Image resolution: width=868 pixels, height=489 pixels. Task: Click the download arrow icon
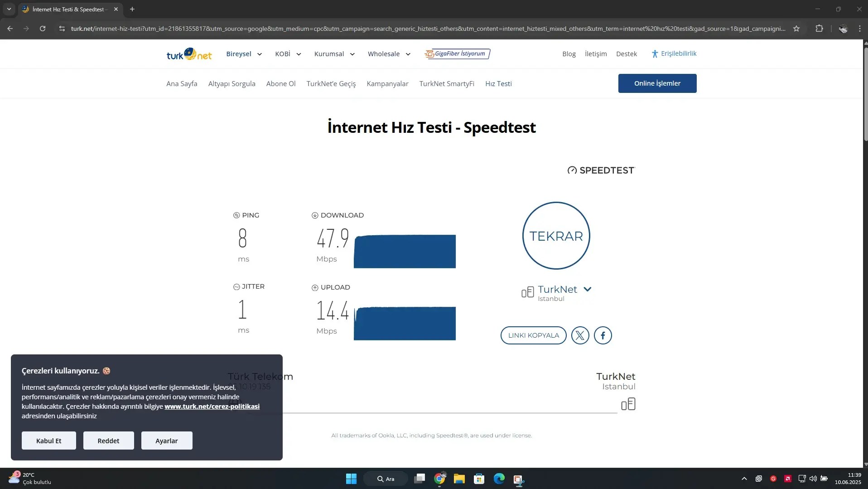coord(315,215)
